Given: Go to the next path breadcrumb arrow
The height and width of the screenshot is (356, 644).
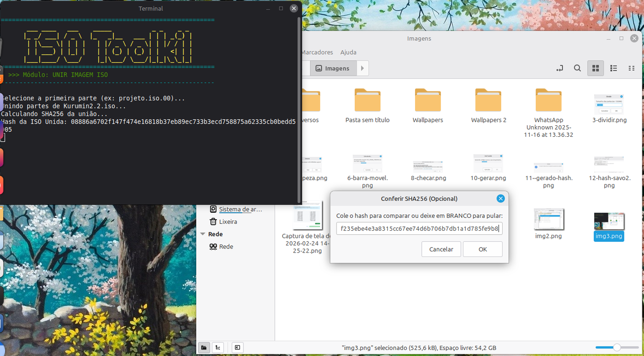Looking at the screenshot, I should point(363,68).
